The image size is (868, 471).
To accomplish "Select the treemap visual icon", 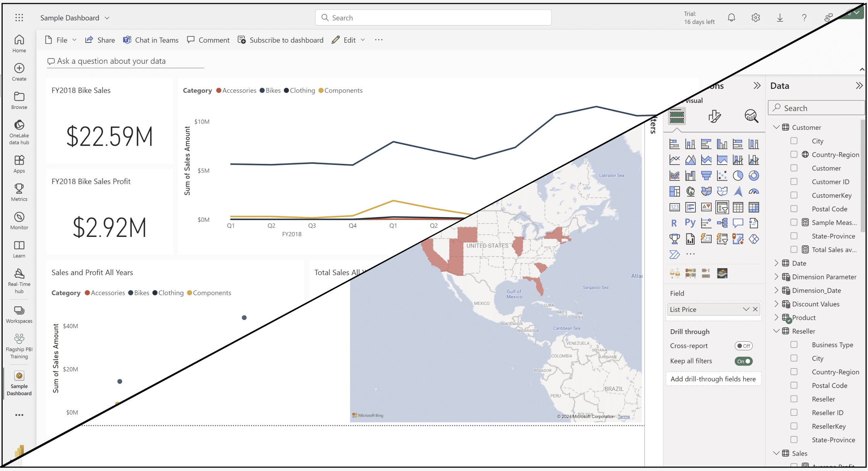I will click(675, 191).
